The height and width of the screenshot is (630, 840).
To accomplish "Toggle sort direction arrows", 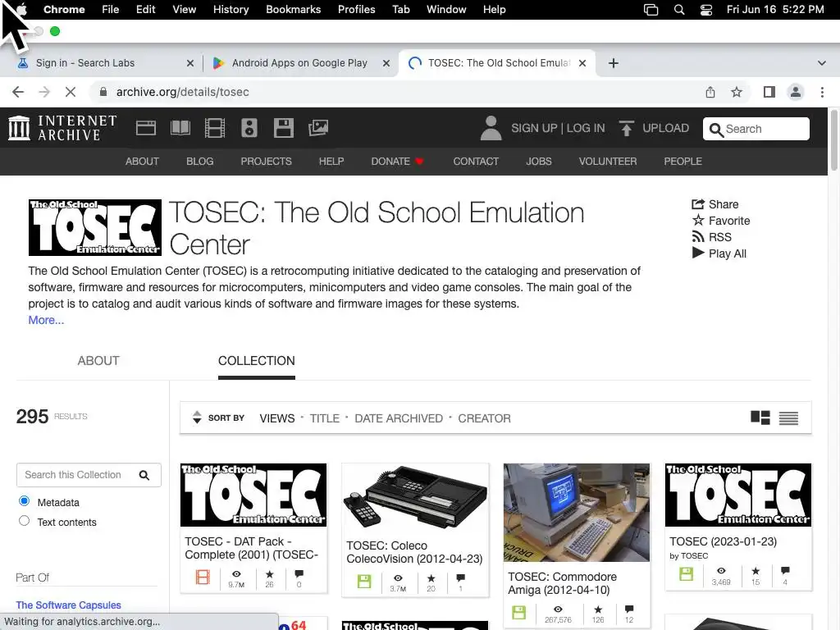I will click(197, 418).
